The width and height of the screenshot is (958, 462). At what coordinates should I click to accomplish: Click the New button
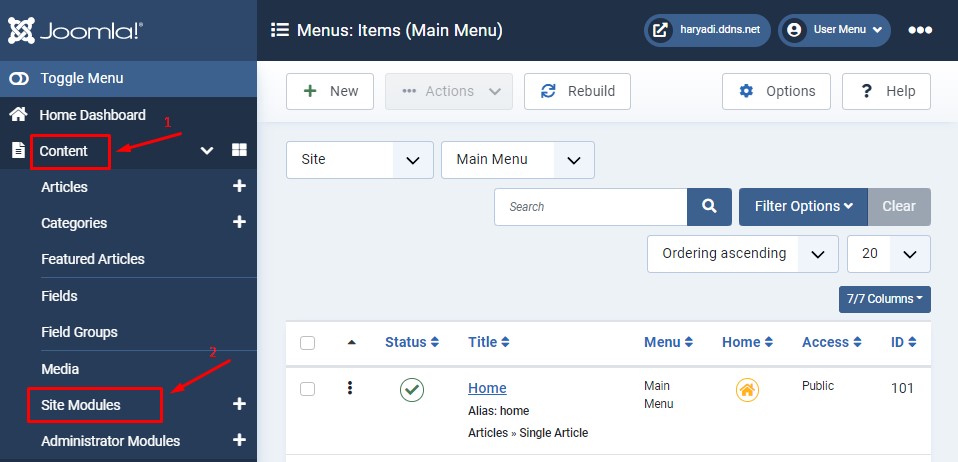(330, 91)
